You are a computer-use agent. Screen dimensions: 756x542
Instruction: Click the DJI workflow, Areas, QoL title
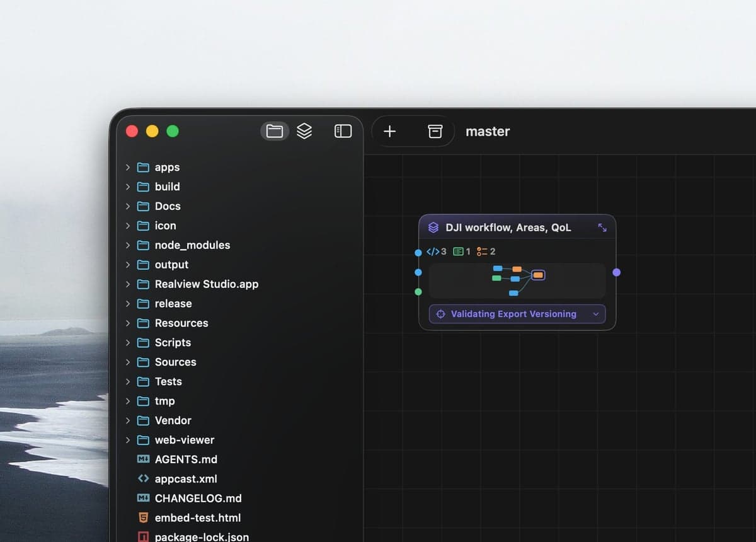[x=508, y=228]
